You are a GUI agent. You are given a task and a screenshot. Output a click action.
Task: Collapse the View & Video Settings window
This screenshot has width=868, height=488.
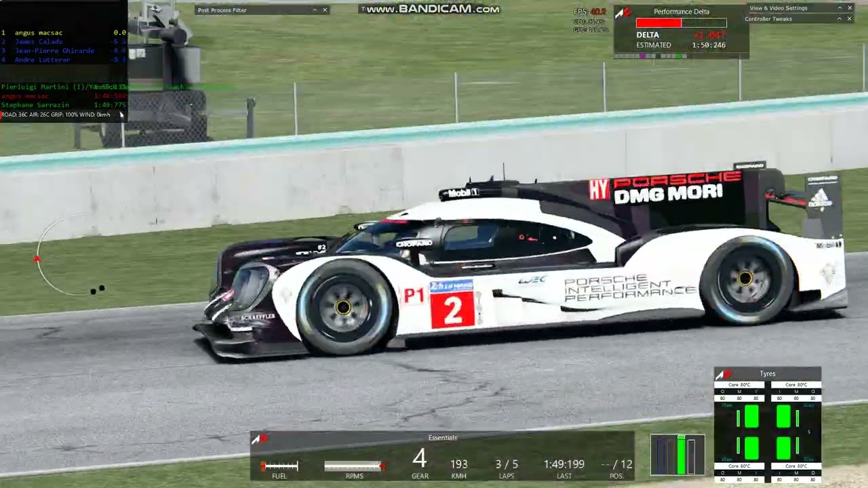(x=840, y=8)
